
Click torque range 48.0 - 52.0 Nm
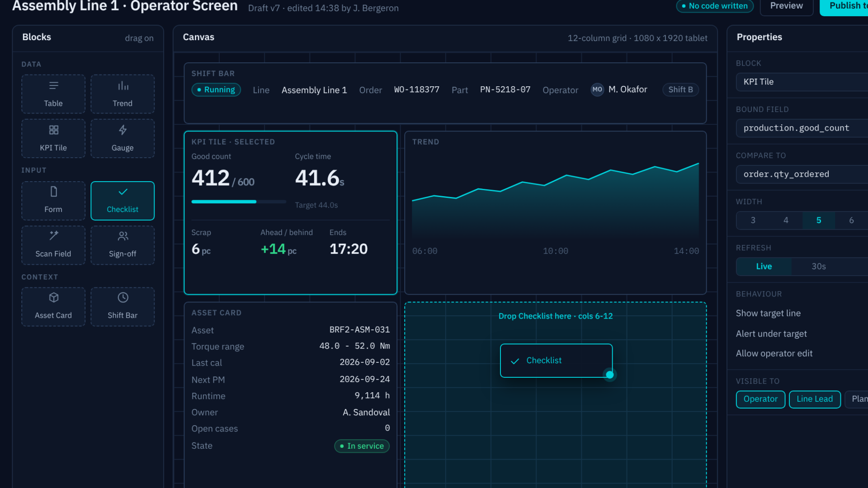tap(354, 346)
